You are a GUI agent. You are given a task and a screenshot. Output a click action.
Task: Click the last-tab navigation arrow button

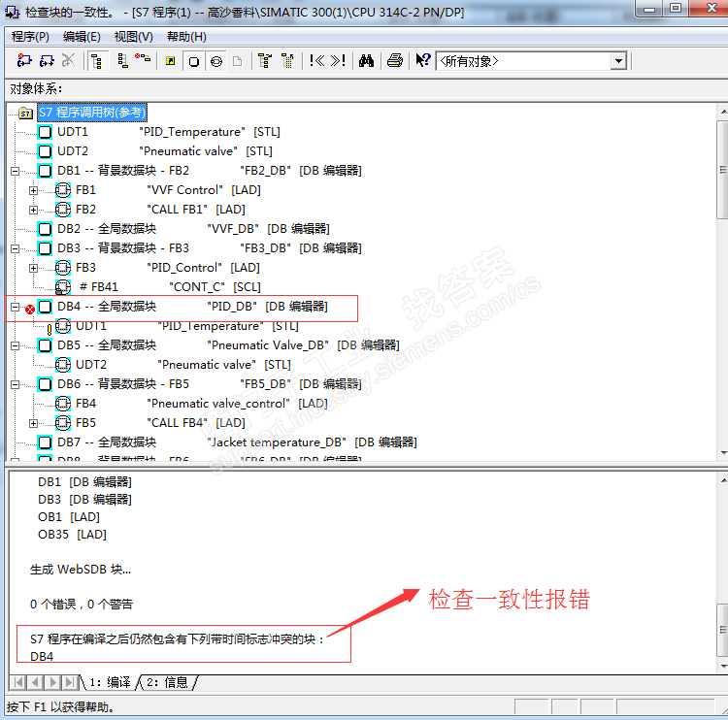(70, 682)
